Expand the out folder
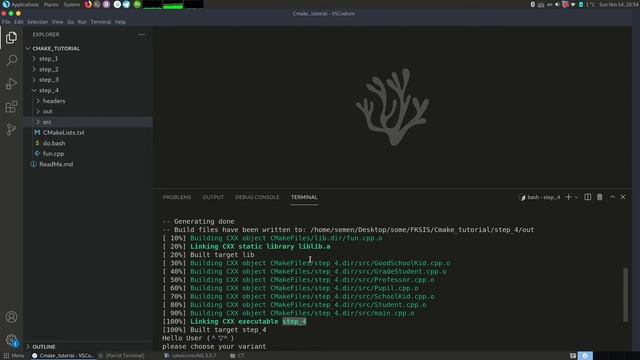 pyautogui.click(x=88, y=111)
